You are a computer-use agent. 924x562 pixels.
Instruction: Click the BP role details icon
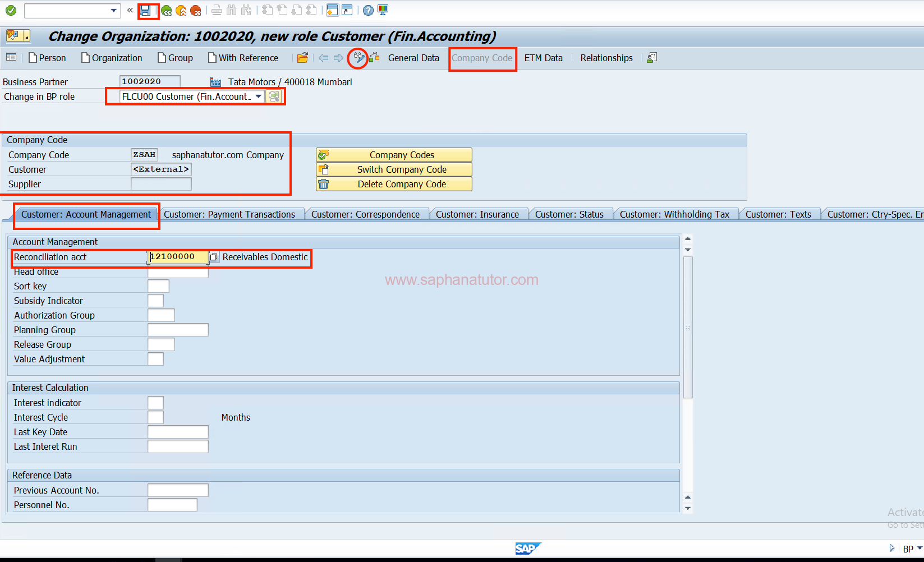273,96
